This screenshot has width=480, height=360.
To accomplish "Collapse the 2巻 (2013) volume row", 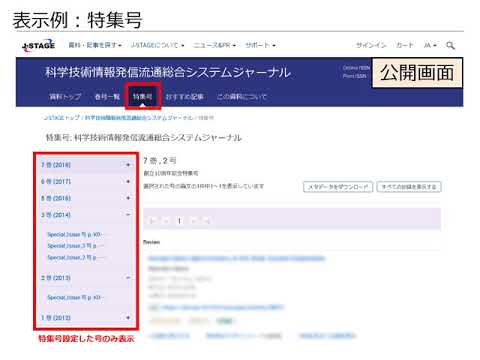I will click(86, 278).
